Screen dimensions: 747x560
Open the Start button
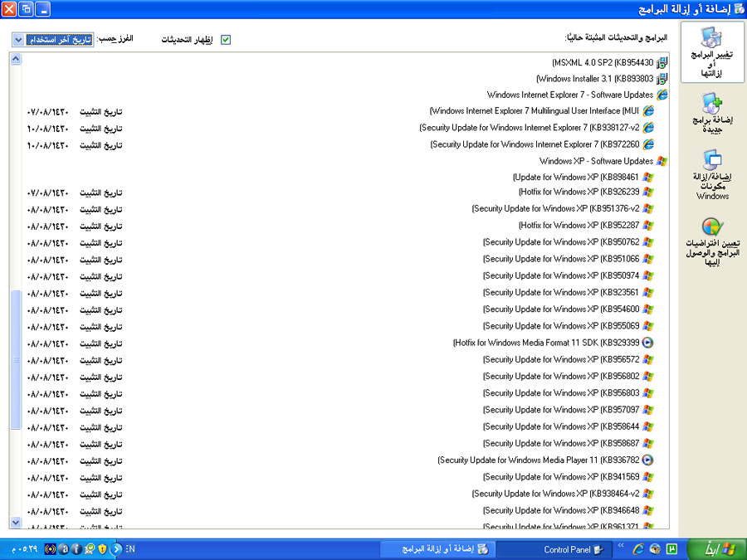(x=717, y=549)
